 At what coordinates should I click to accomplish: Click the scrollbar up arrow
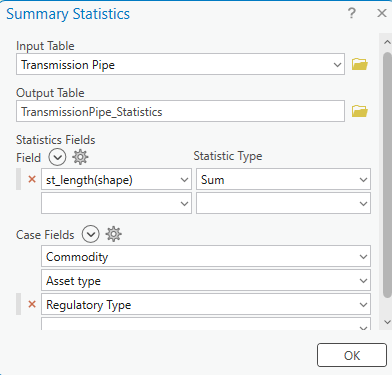coord(387,42)
